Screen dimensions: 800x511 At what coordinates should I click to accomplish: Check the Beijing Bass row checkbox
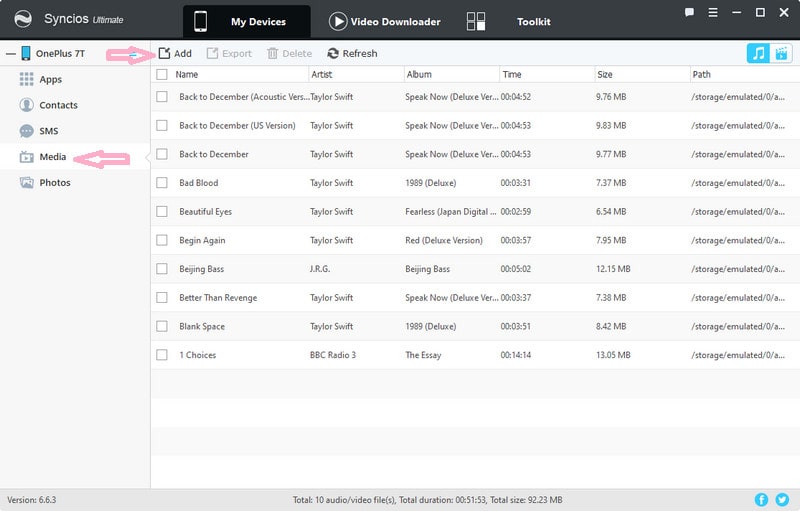pos(162,268)
